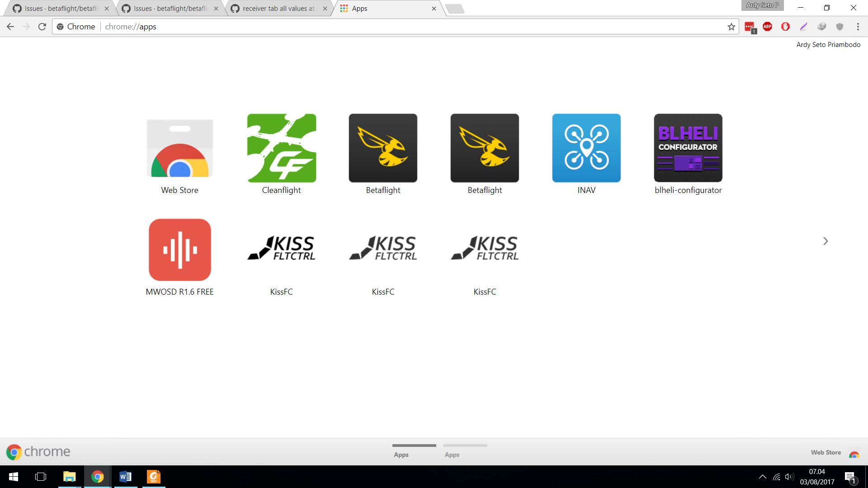Click the Chrome logo in footer
Screen dimensions: 868x488
tap(38, 451)
